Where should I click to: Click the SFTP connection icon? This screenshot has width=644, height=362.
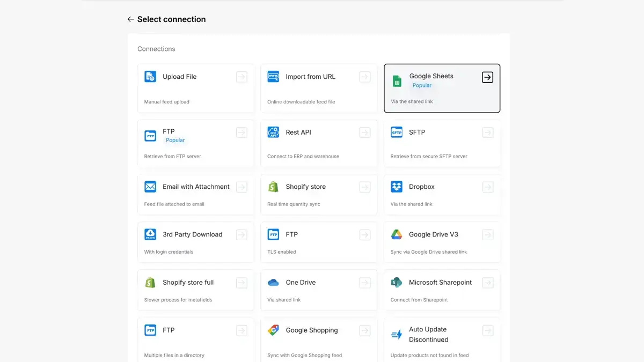pos(397,132)
